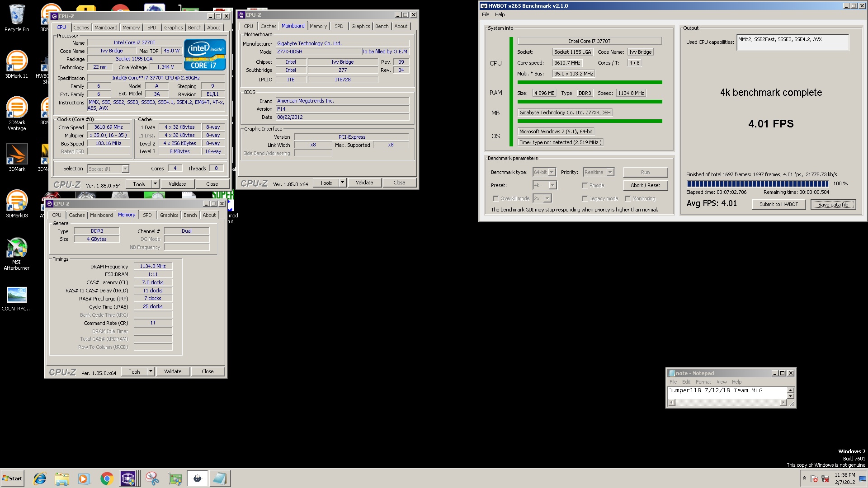The height and width of the screenshot is (488, 868).
Task: Toggle the Overkill mode checkbox
Action: coord(496,198)
